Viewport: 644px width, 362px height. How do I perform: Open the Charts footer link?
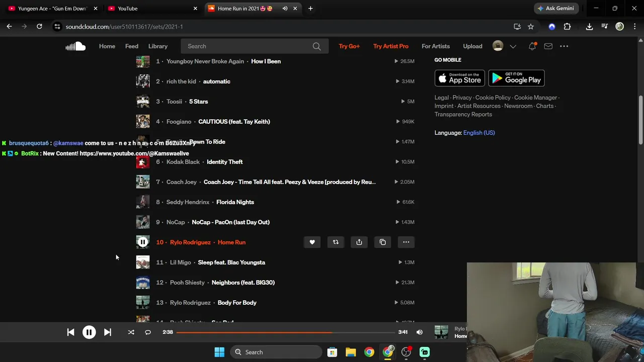pyautogui.click(x=545, y=106)
